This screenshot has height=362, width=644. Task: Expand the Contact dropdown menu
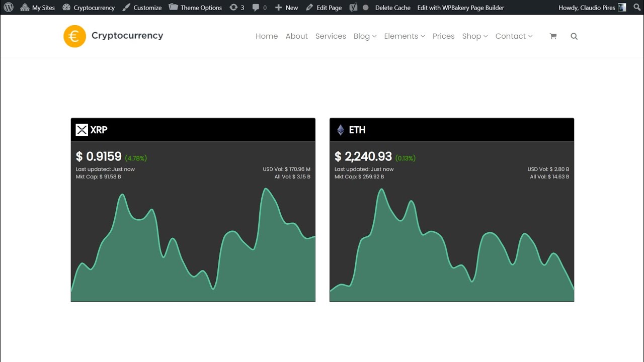(513, 36)
